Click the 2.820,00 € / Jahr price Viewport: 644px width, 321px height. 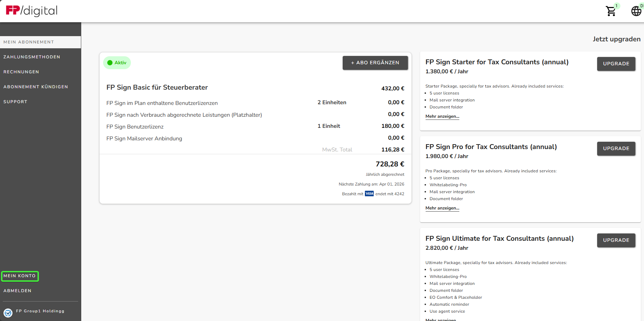[447, 248]
